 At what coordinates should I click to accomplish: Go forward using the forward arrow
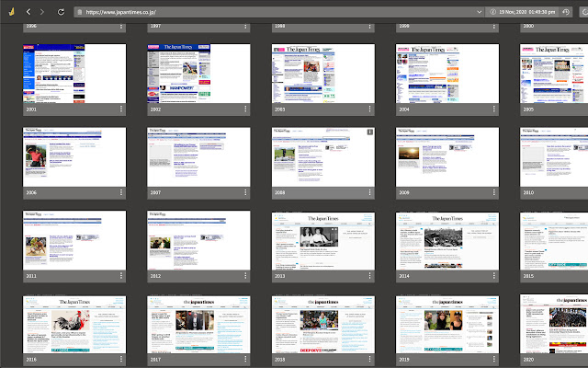pyautogui.click(x=42, y=12)
